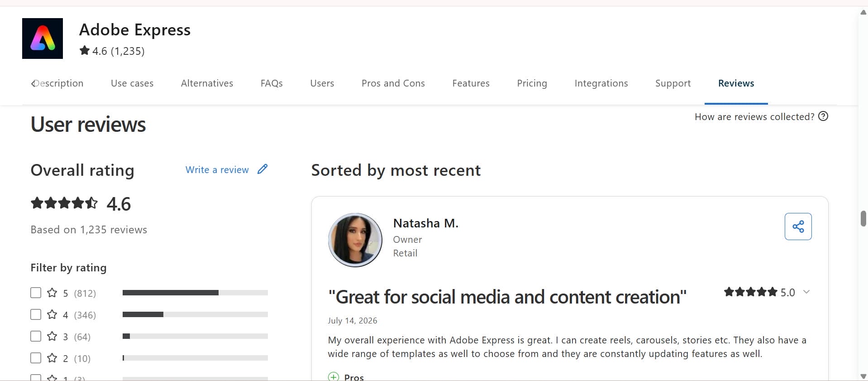Viewport: 868px width, 381px height.
Task: Expand the rating details chevron beside 5.0
Action: (x=806, y=292)
